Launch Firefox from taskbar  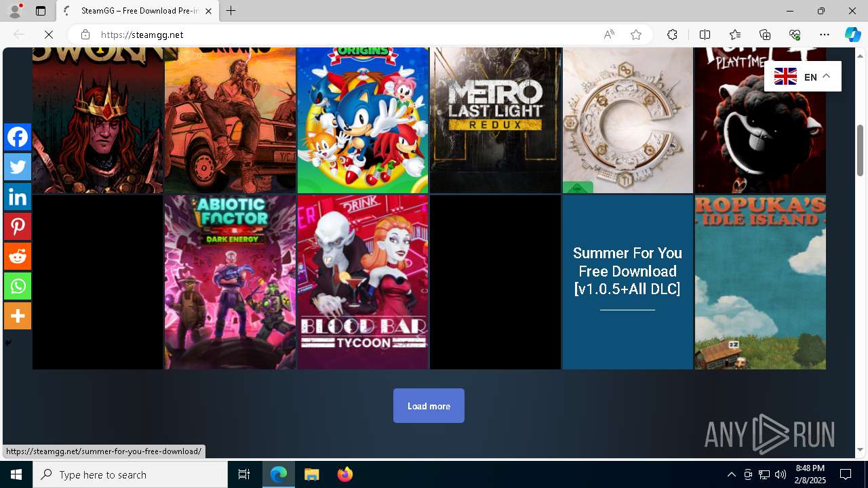pos(345,474)
